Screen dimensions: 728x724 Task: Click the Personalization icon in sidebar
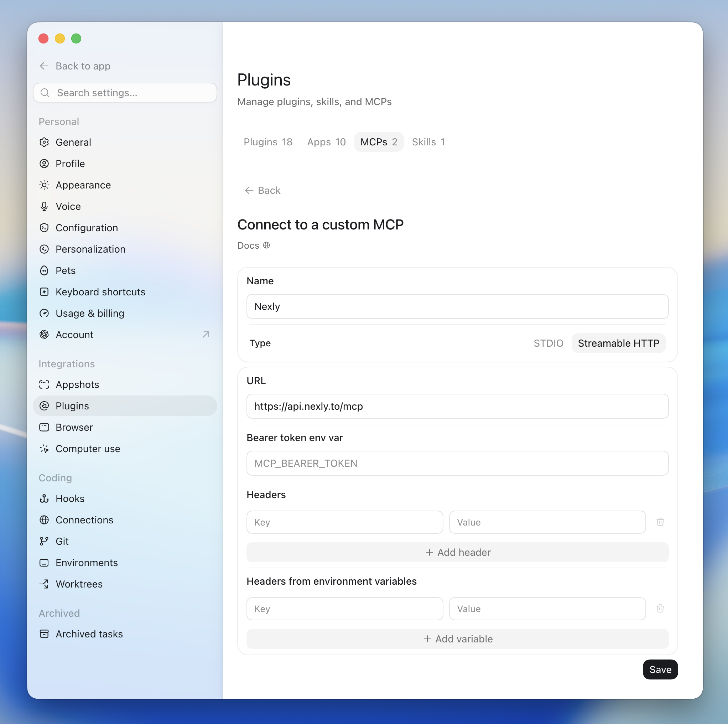click(44, 249)
